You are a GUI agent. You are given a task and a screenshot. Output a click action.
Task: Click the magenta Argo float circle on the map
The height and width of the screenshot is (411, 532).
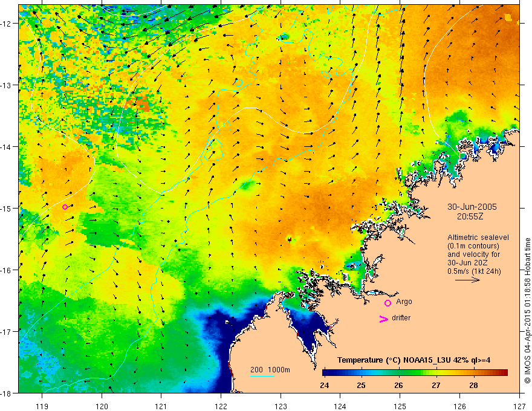tap(65, 207)
